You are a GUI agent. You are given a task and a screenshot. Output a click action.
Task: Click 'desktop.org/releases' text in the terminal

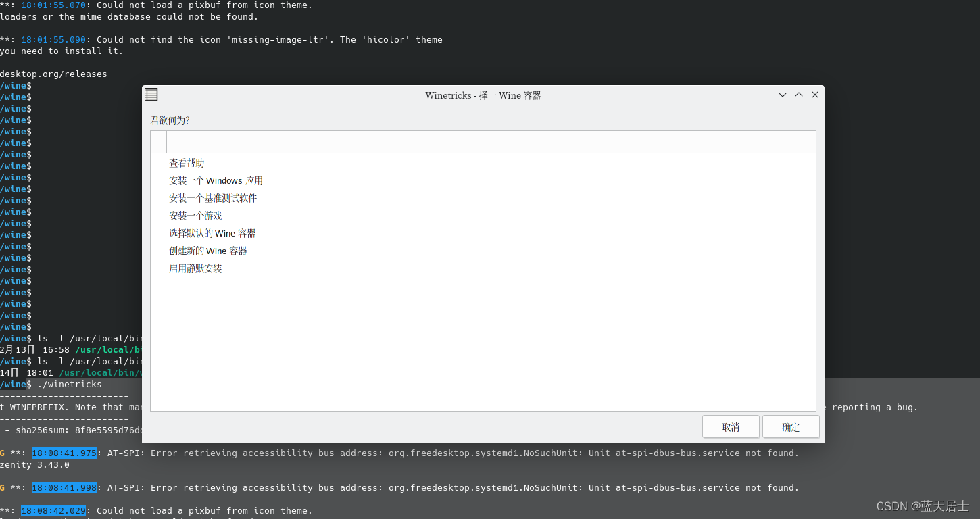pyautogui.click(x=53, y=74)
